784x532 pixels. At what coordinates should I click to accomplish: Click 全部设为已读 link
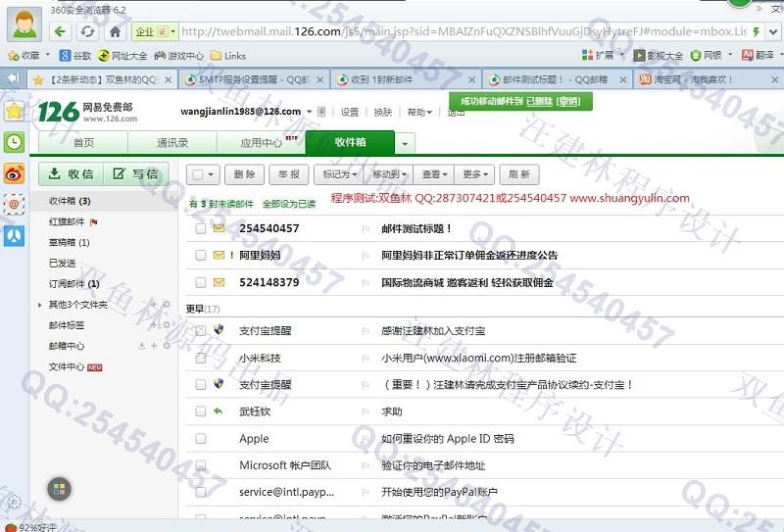pos(289,204)
